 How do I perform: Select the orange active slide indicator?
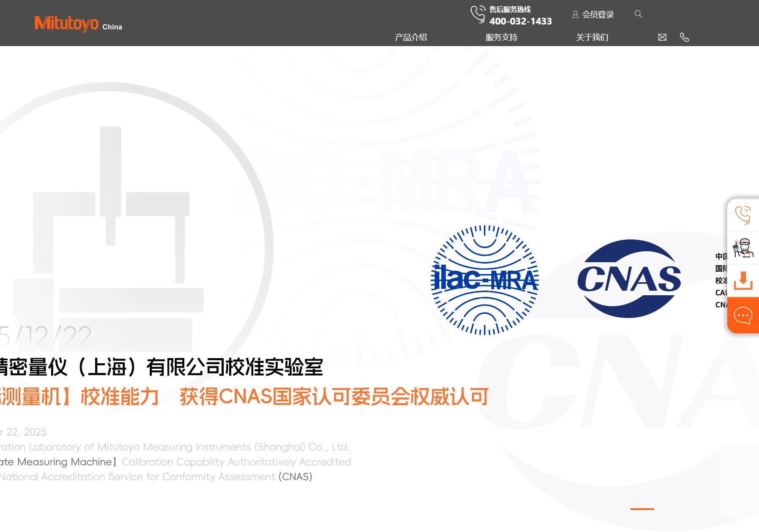[x=642, y=509]
